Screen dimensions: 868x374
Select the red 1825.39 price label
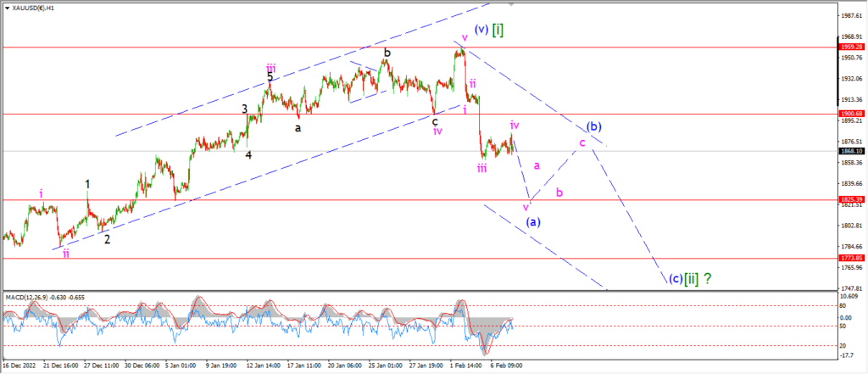pyautogui.click(x=851, y=199)
